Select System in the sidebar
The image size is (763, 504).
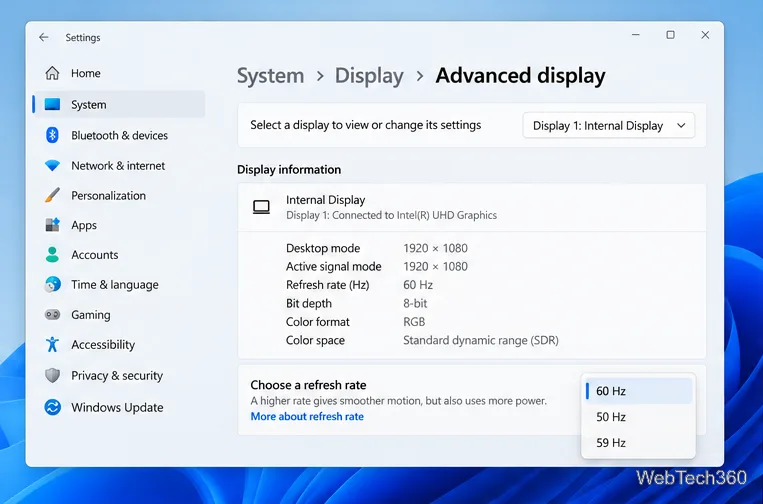(119, 104)
